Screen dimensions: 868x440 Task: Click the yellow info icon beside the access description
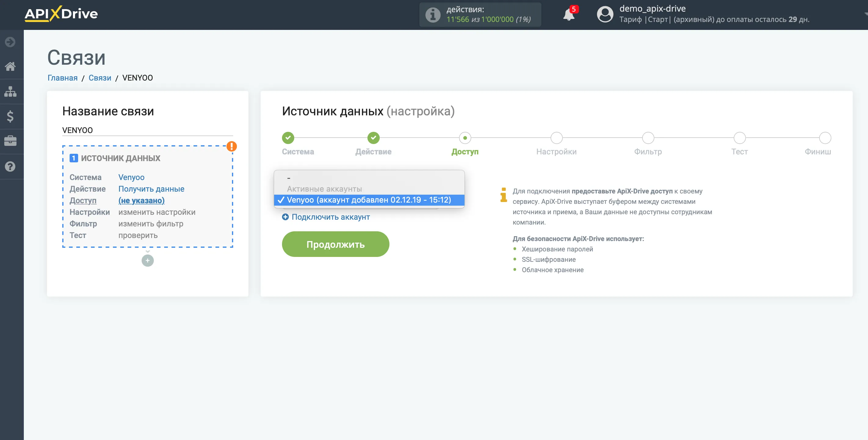click(503, 195)
